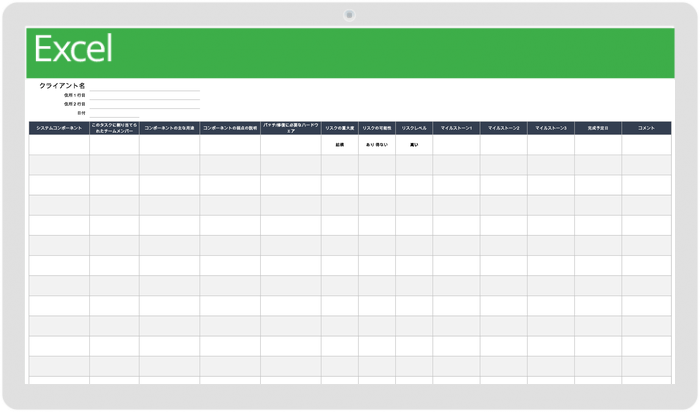This screenshot has width=700, height=412.
Task: Select the 住所2行目 entry field
Action: coord(145,104)
